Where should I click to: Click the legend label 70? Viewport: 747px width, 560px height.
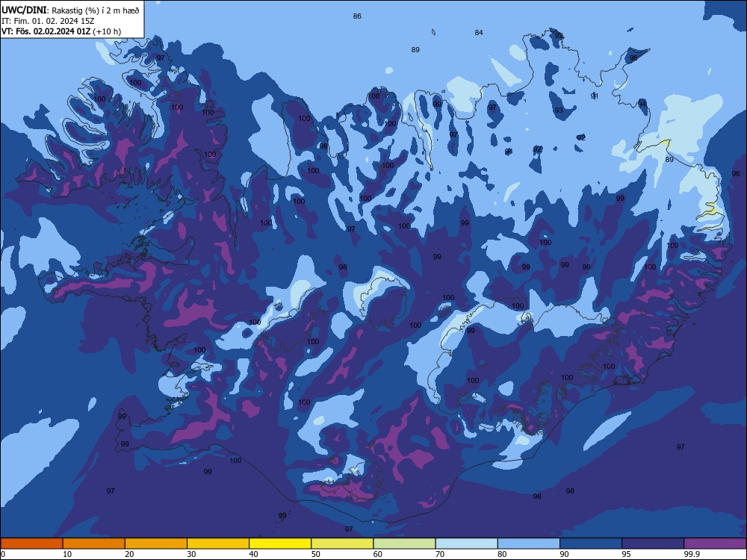pyautogui.click(x=440, y=554)
